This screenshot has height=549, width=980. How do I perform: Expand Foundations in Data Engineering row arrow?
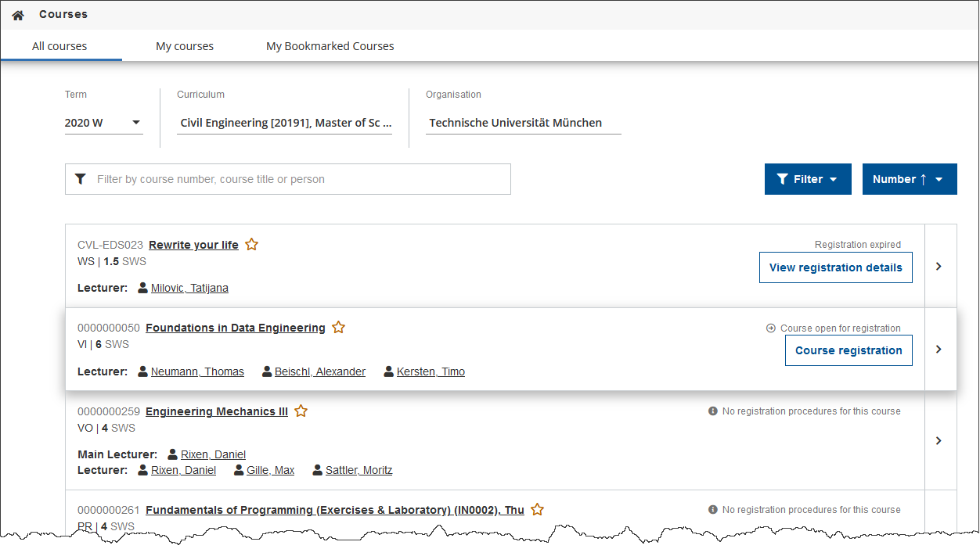(x=939, y=350)
